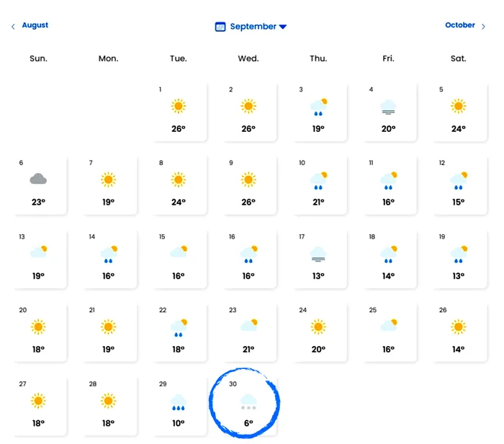Click the Sat. column header
Screen dimensions: 504x444
[458, 58]
